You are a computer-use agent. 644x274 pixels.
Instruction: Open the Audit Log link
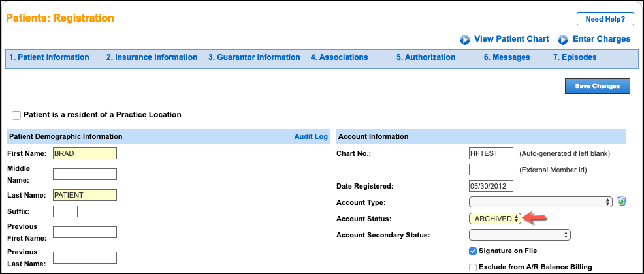pyautogui.click(x=311, y=136)
